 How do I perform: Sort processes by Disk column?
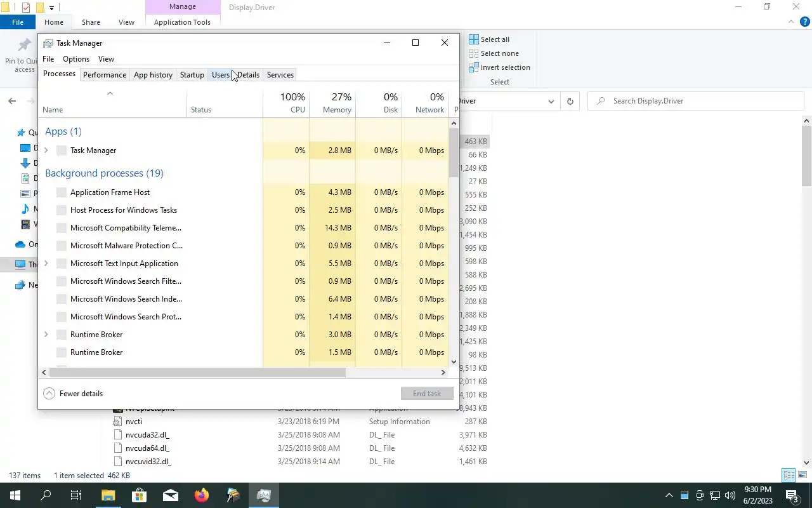(379, 103)
